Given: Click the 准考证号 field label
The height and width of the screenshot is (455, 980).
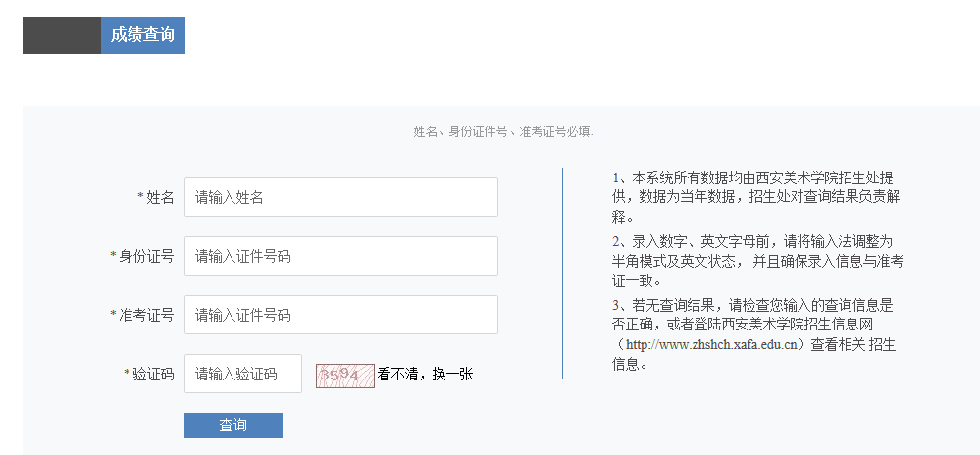Looking at the screenshot, I should click(x=146, y=316).
